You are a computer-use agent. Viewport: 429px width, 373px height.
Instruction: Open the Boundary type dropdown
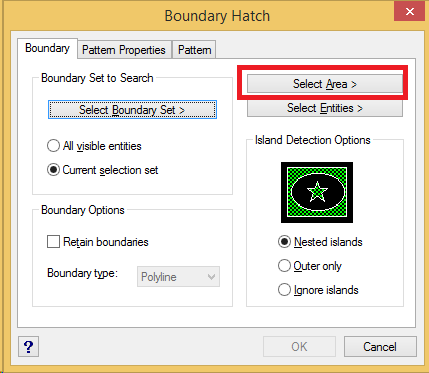pyautogui.click(x=178, y=277)
